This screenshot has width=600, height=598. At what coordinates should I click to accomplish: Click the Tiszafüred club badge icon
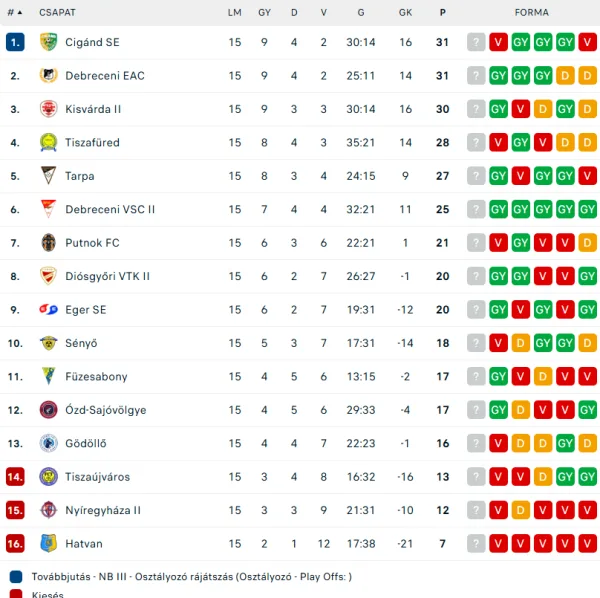coord(48,143)
